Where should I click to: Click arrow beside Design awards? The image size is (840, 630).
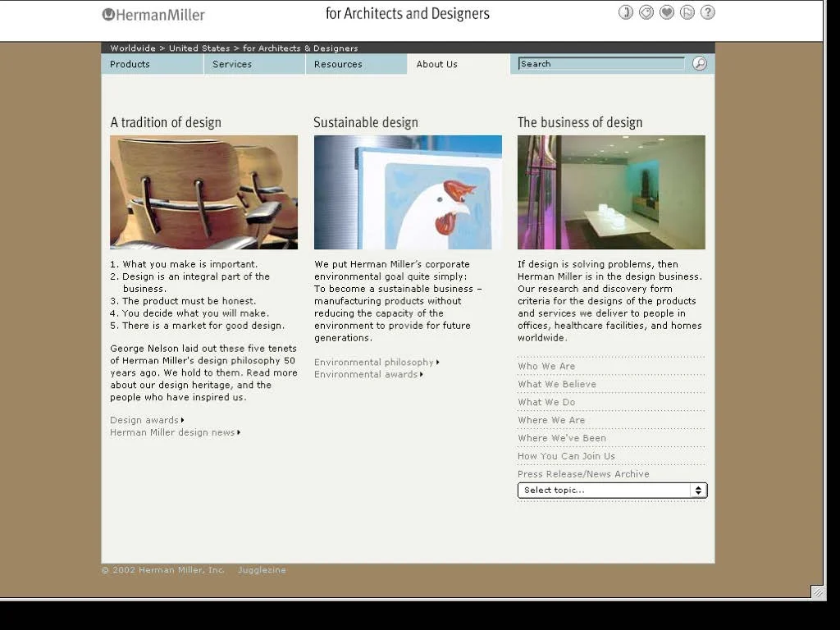coord(183,420)
